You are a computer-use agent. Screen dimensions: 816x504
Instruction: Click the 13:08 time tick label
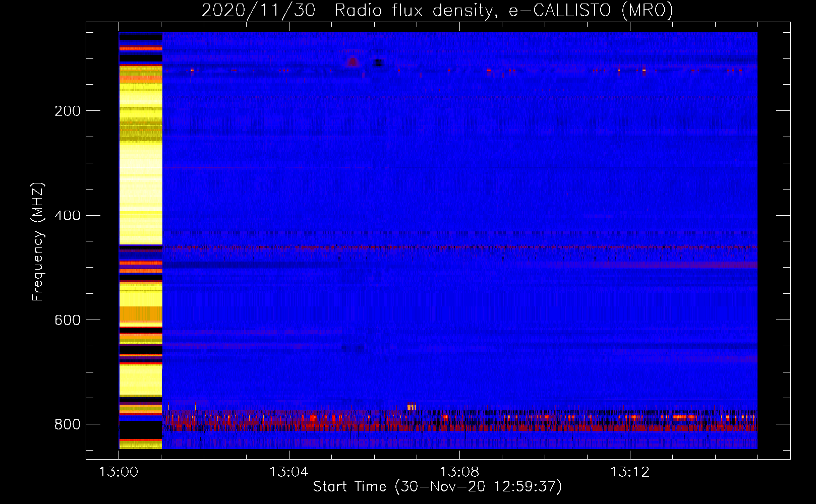[x=459, y=472]
